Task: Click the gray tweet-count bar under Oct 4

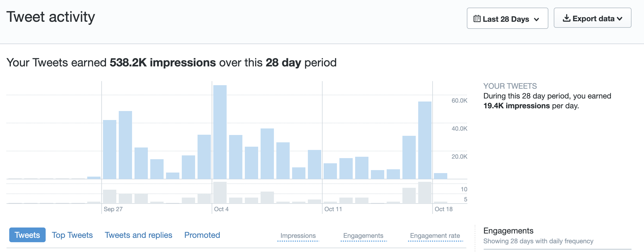Action: point(220,192)
